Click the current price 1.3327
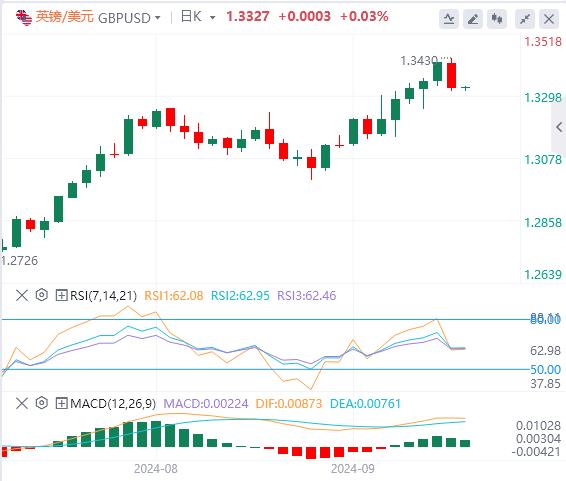Image resolution: width=566 pixels, height=481 pixels. (x=248, y=17)
